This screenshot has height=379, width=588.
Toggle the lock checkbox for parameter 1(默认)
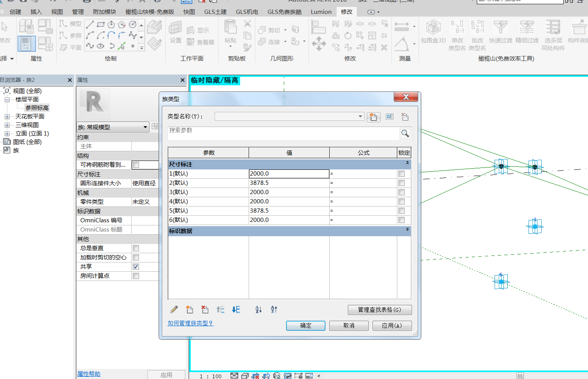[x=402, y=174]
